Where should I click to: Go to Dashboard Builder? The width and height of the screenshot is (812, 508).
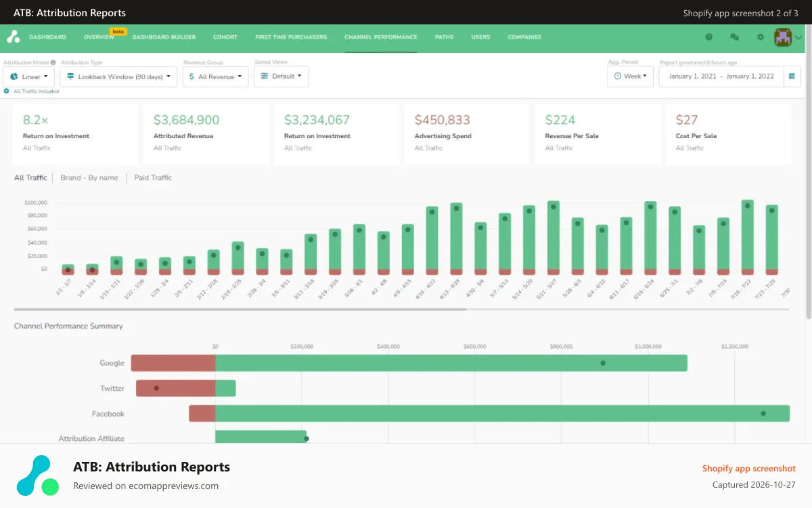[164, 37]
